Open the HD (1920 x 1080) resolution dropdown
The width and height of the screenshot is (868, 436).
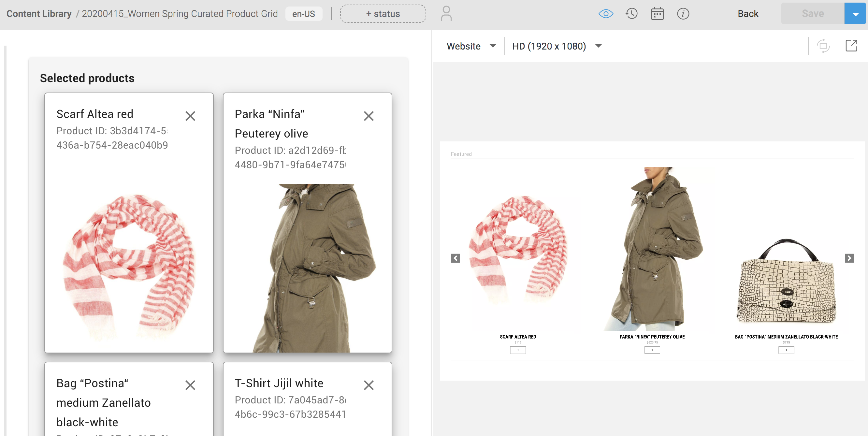557,46
